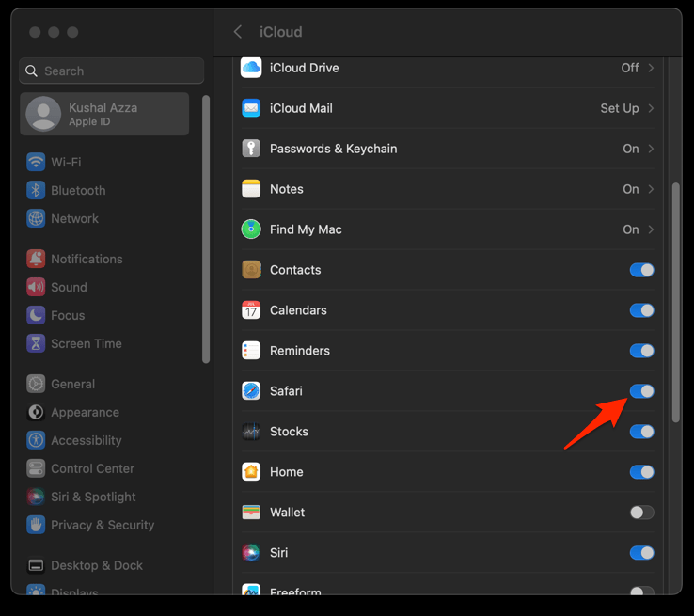Open the Find My Mac row label
The height and width of the screenshot is (616, 694).
306,229
